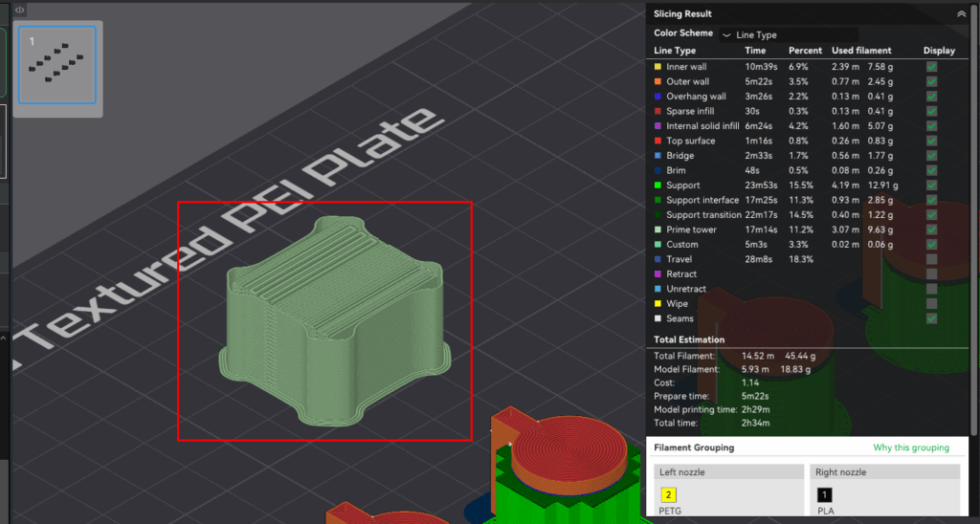Collapse the Slicing Result panel
This screenshot has height=524, width=980.
click(961, 14)
